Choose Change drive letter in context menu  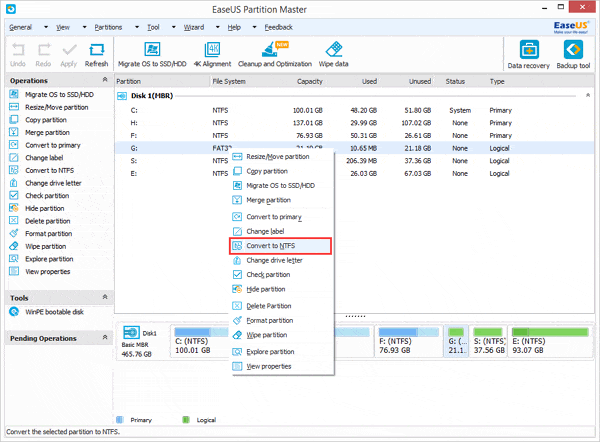(282, 260)
